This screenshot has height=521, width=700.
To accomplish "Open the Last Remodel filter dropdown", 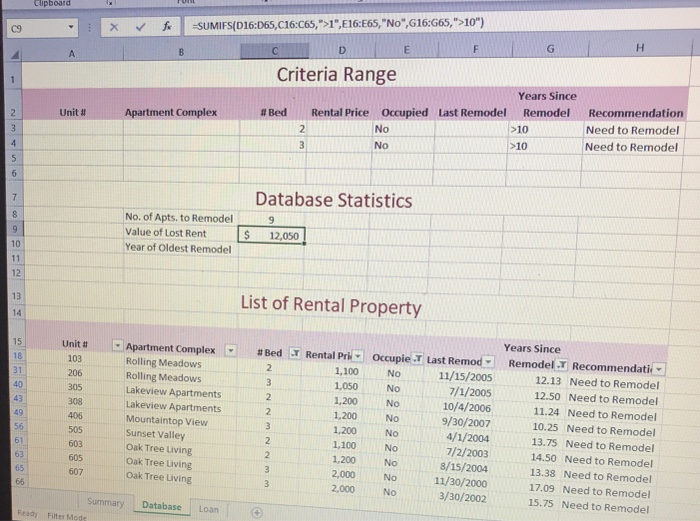I will 489,361.
